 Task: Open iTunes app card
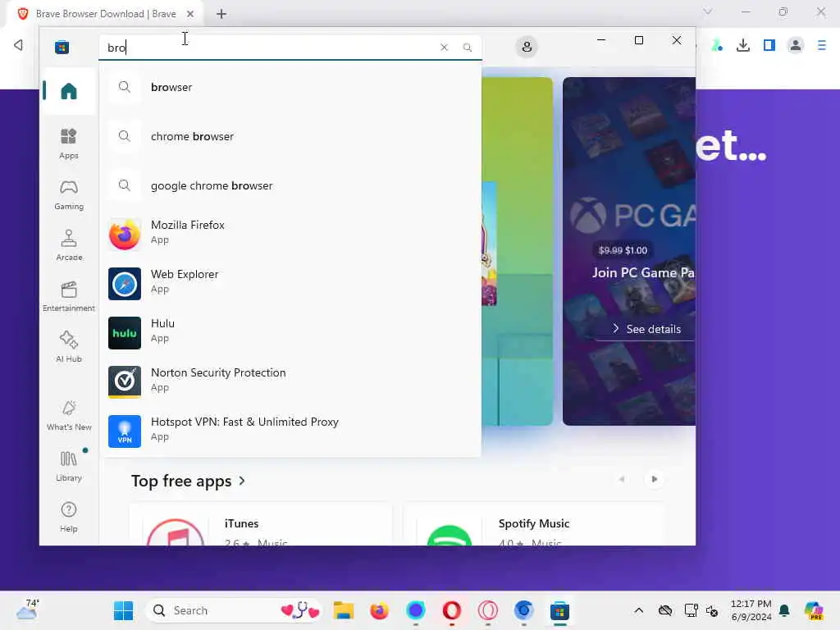pyautogui.click(x=261, y=524)
